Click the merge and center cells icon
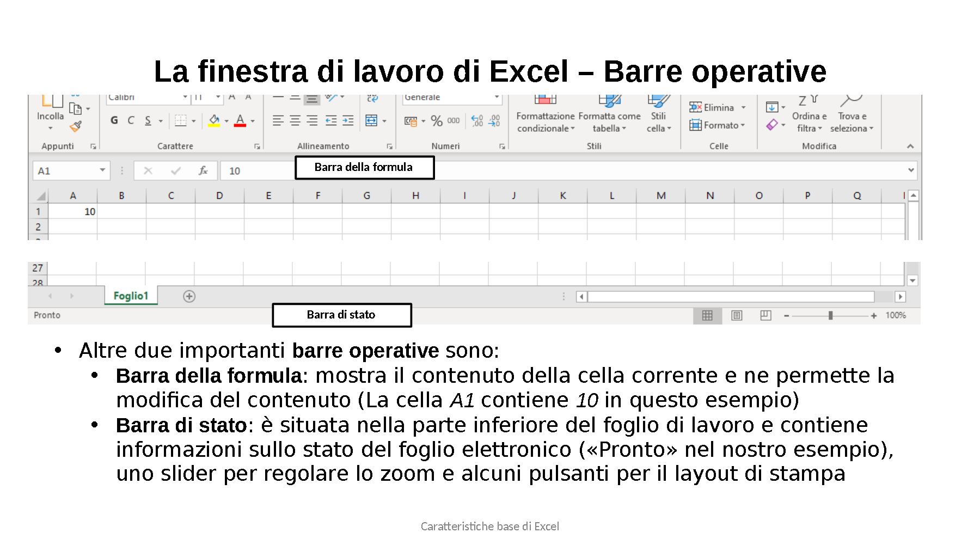The width and height of the screenshot is (980, 551). point(371,121)
